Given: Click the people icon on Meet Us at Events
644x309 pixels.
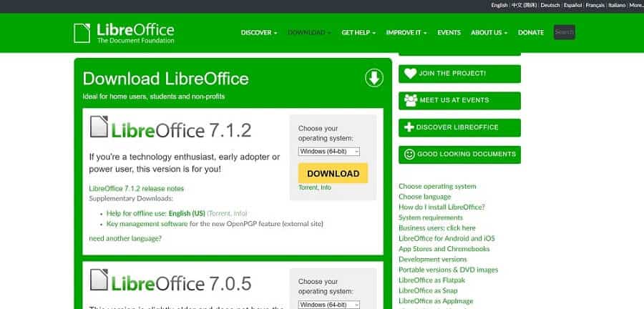Looking at the screenshot, I should [x=411, y=100].
